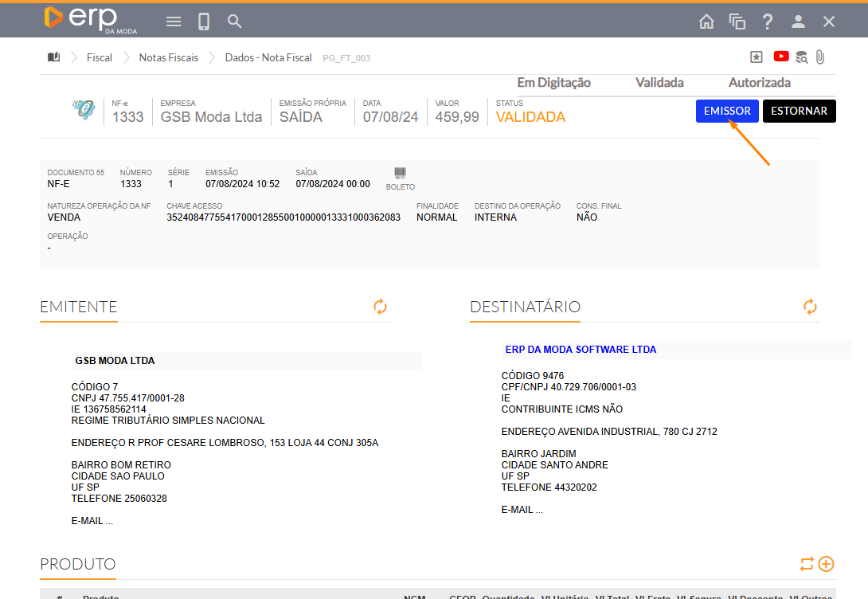The width and height of the screenshot is (868, 599).
Task: Add a new product with plus icon
Action: point(827,564)
